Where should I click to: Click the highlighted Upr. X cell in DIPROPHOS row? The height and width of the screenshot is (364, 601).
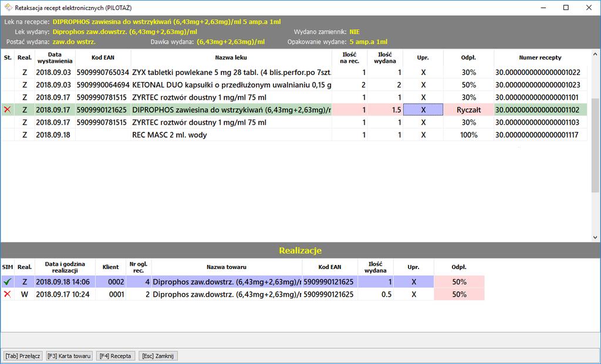click(423, 110)
